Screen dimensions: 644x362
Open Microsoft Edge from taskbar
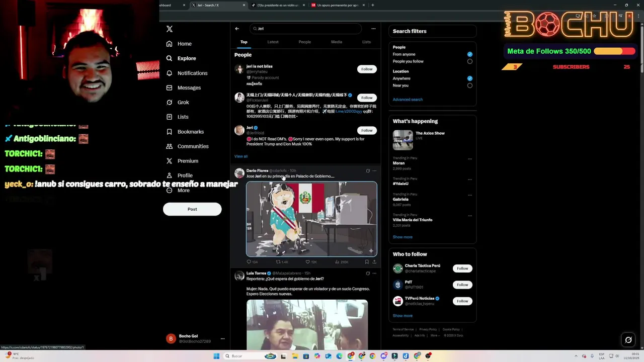coord(339,356)
